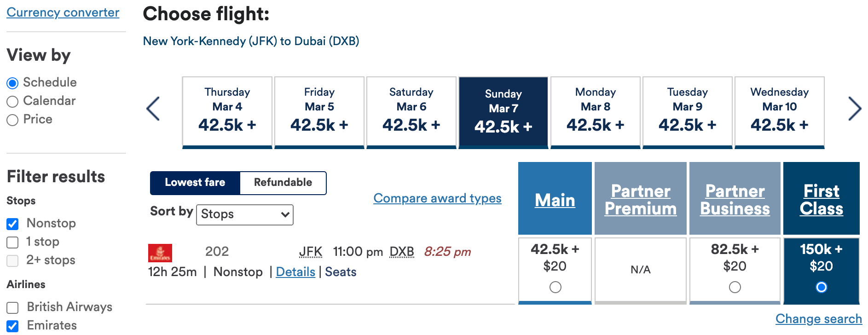The height and width of the screenshot is (335, 868).
Task: Select the Monday Mar 8 date tab
Action: [x=595, y=112]
